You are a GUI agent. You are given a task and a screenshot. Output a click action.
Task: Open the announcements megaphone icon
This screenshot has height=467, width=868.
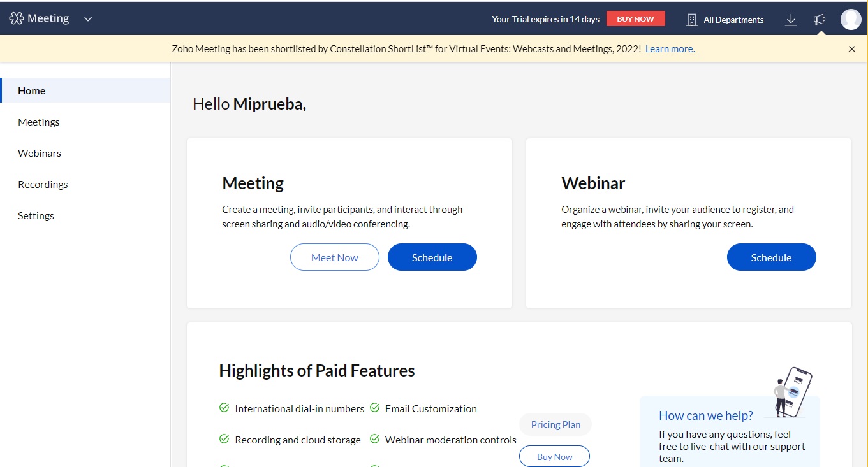820,20
